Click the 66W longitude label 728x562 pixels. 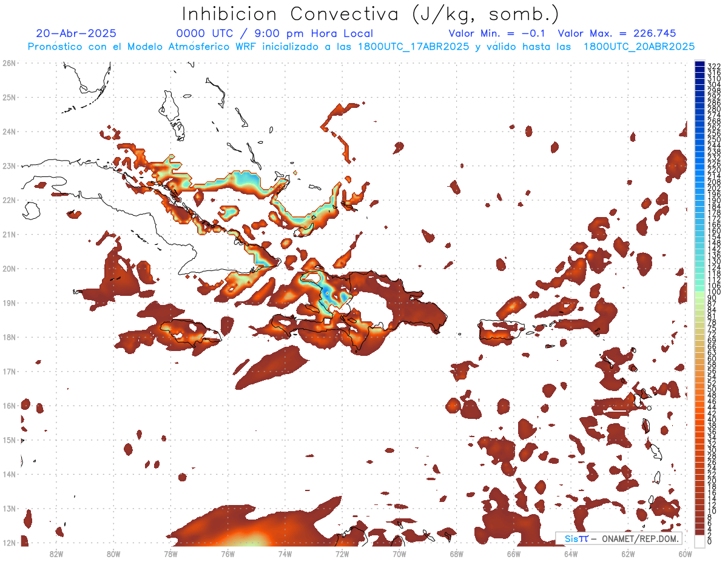click(x=514, y=553)
